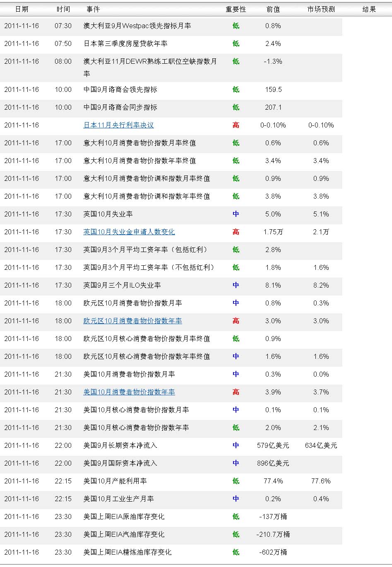Select the 日本第三季度房屋贷款年率 event

pyautogui.click(x=125, y=43)
